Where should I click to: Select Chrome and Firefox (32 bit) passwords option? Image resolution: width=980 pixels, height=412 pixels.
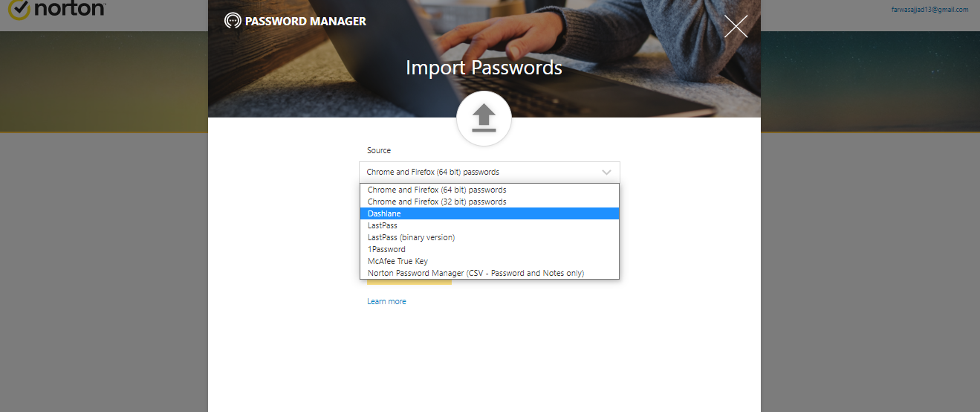[x=490, y=202]
